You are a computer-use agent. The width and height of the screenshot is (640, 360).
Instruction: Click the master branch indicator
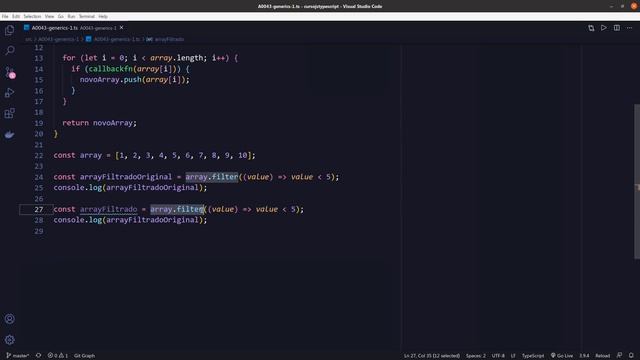18,356
